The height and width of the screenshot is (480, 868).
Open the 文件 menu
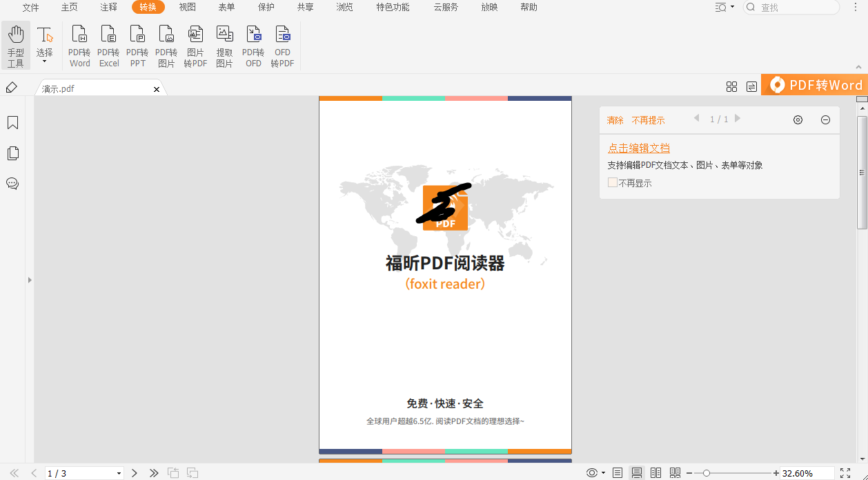(30, 8)
